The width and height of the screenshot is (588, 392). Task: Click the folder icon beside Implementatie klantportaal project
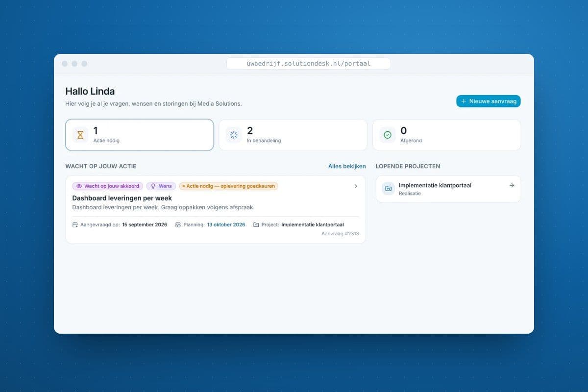point(389,189)
